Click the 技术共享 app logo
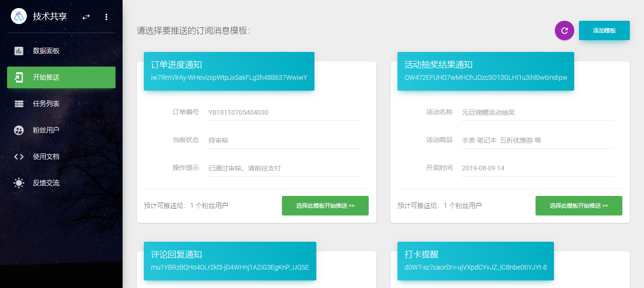 click(19, 17)
